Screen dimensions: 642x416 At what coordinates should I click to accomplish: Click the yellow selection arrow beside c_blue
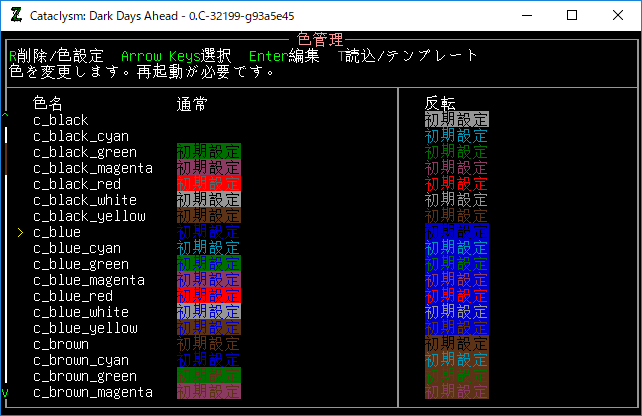pyautogui.click(x=21, y=232)
